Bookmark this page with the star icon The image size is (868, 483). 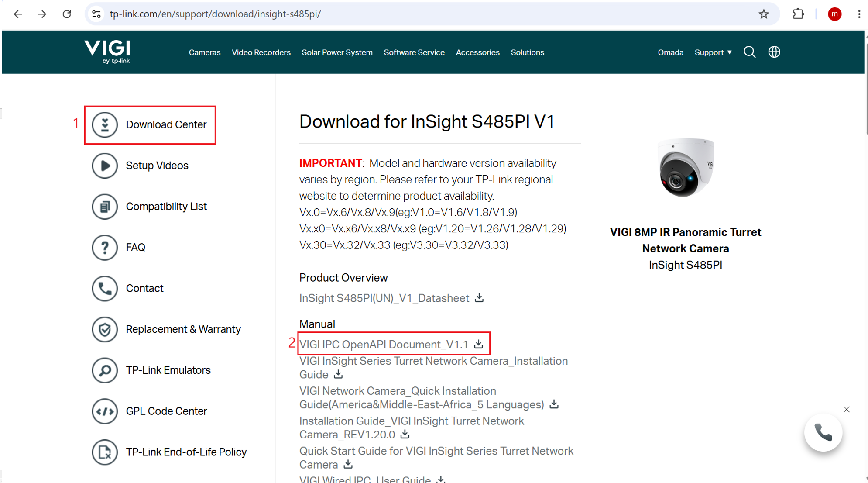[x=763, y=14]
